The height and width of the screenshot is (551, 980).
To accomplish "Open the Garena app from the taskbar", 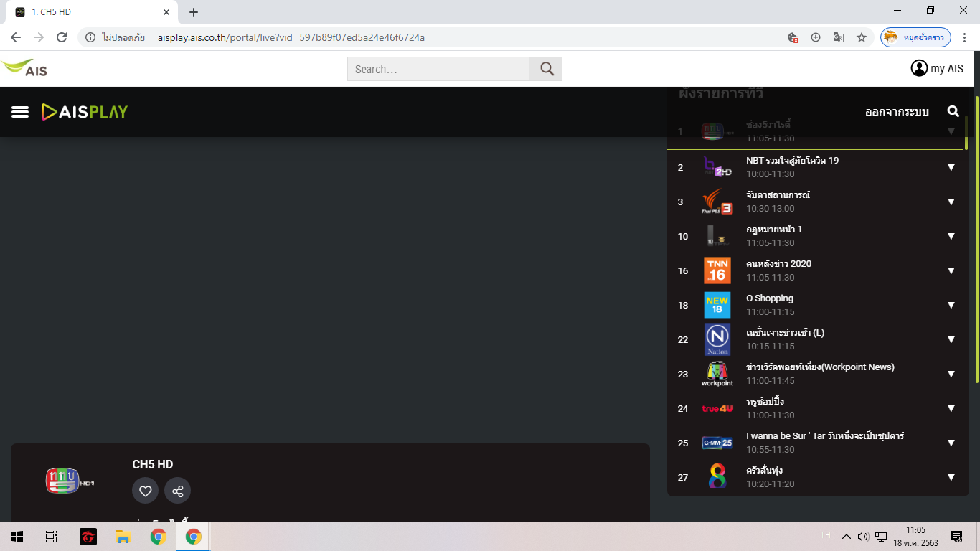I will pos(88,537).
